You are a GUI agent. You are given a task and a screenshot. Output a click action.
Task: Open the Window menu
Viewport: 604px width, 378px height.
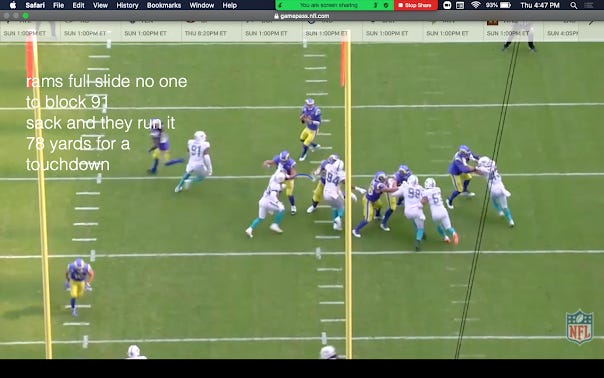tap(201, 5)
